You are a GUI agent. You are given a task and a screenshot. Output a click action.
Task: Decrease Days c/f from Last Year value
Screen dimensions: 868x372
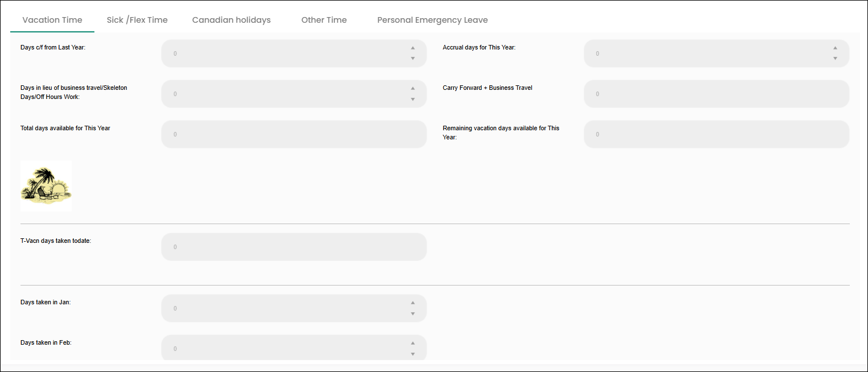pyautogui.click(x=413, y=59)
